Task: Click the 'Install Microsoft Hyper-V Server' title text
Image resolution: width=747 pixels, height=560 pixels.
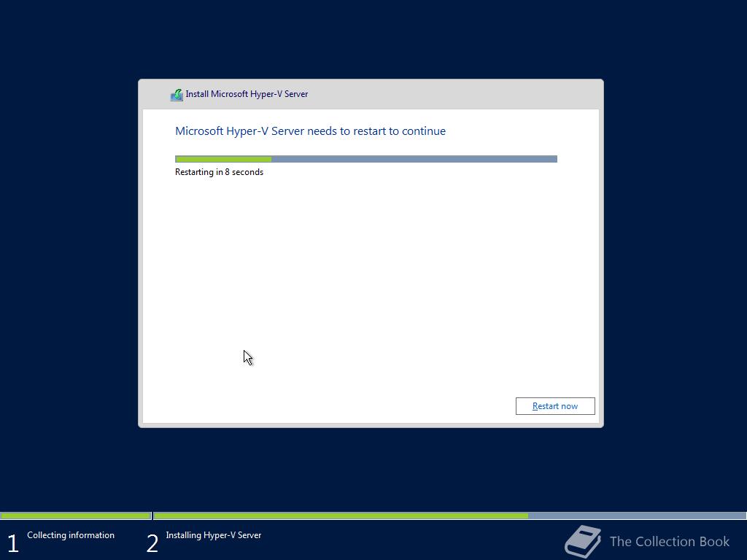Action: tap(247, 94)
